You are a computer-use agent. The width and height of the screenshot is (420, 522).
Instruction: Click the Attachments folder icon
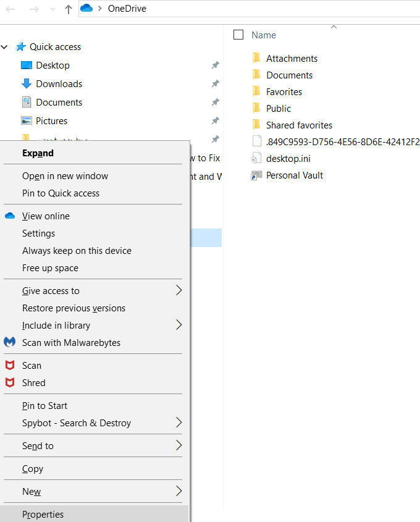257,58
